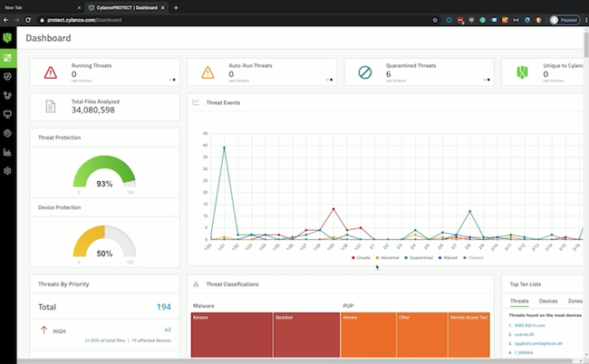589x364 pixels.
Task: Switch to the Zones top ten tab
Action: point(575,301)
